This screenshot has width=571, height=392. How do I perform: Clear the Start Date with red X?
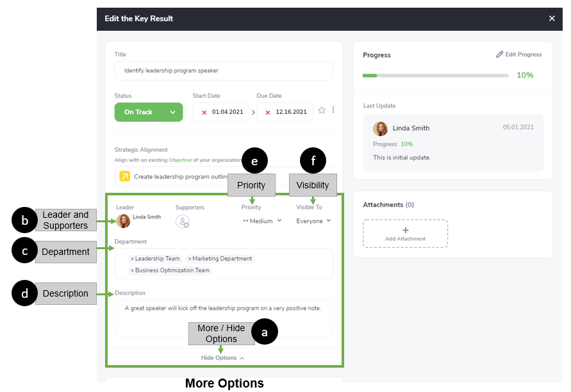(x=204, y=112)
